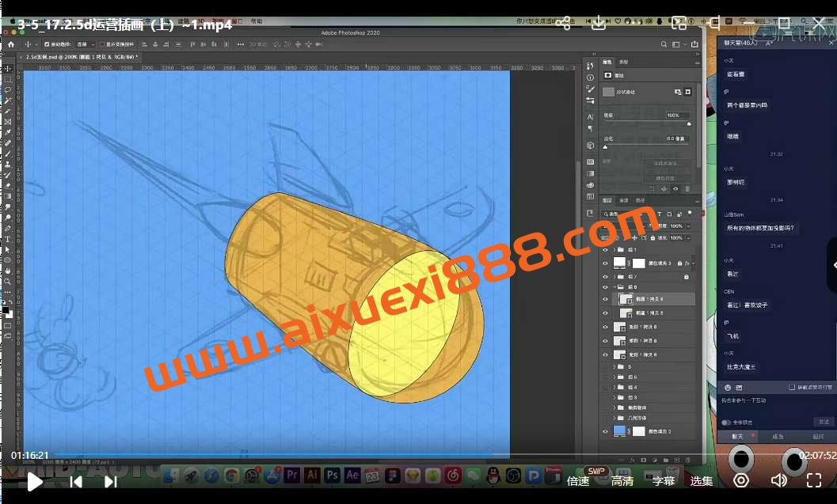Select the Zoom magnifier tool
The height and width of the screenshot is (504, 837).
(8, 281)
